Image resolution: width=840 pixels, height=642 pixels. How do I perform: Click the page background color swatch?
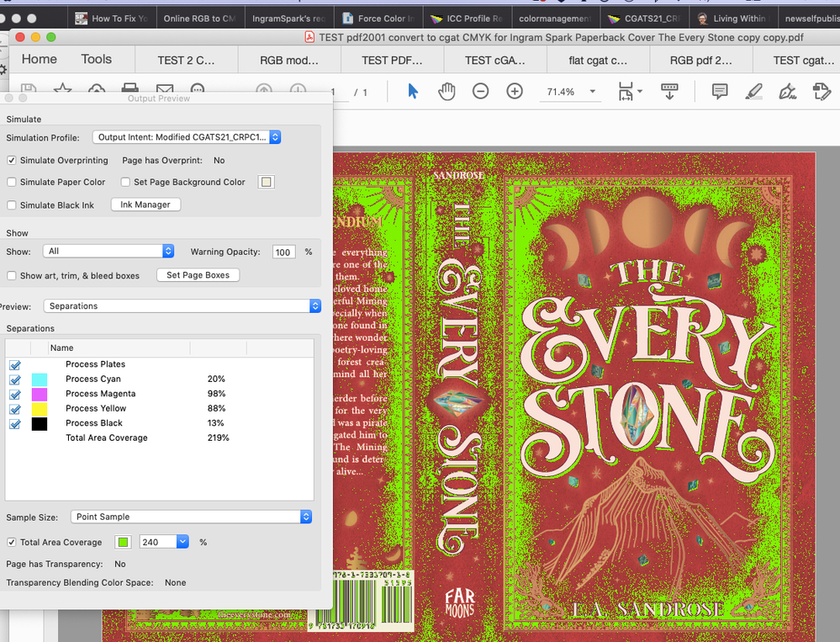point(266,183)
